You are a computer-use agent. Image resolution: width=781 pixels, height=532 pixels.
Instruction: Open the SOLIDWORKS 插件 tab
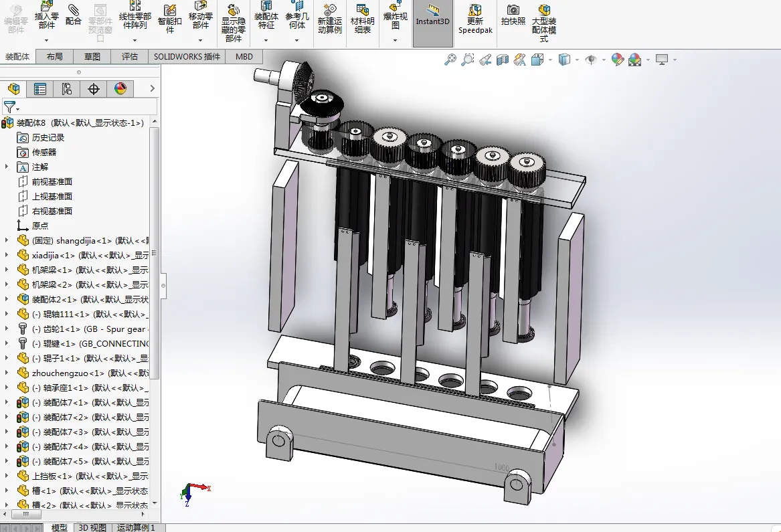[187, 57]
